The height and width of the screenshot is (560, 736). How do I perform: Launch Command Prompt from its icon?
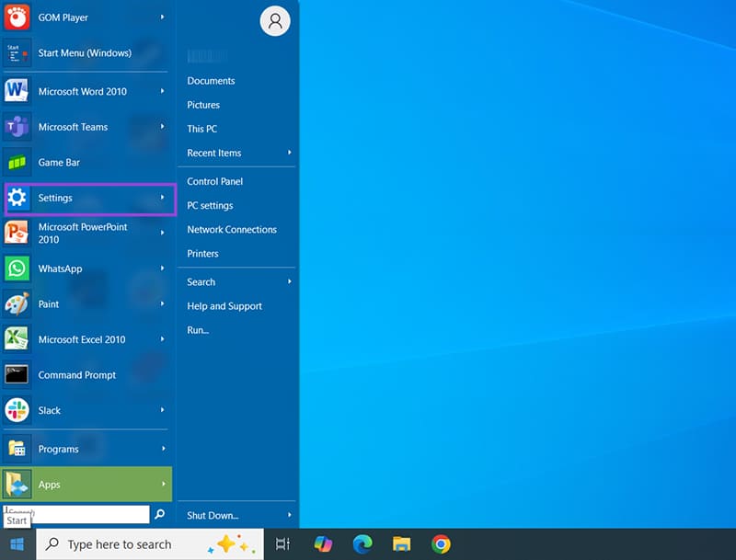17,375
